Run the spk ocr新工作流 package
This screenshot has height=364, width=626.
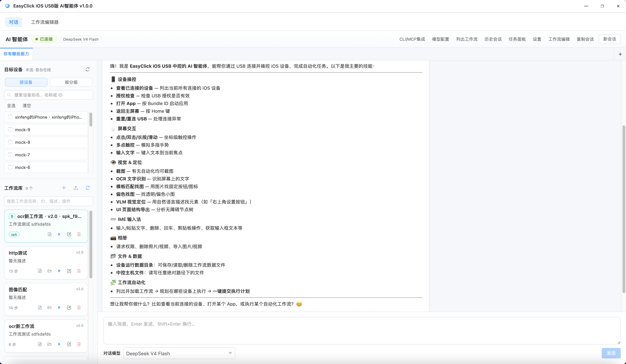59,234
